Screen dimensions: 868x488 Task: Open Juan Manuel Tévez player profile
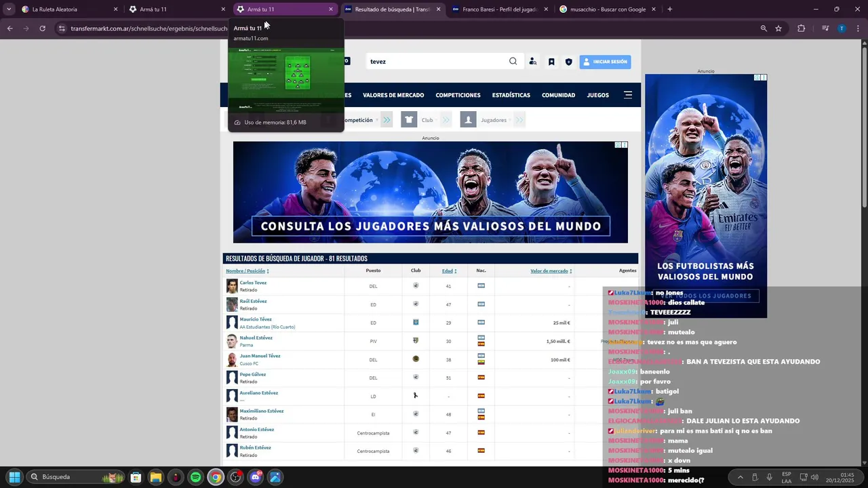click(260, 356)
